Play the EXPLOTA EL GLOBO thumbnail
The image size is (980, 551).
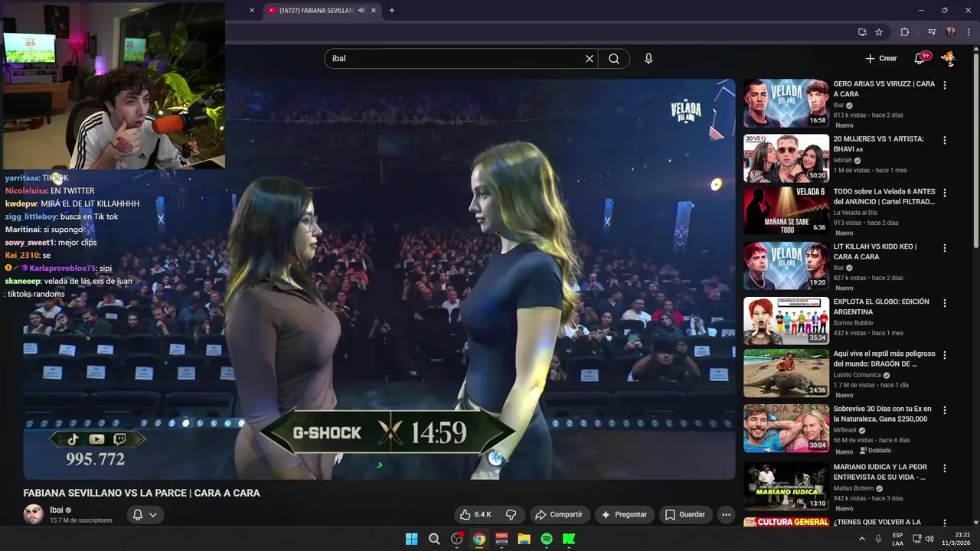[786, 321]
